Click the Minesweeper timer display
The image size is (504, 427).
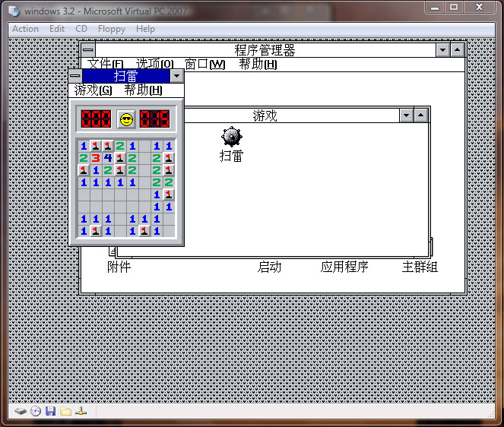pos(154,119)
